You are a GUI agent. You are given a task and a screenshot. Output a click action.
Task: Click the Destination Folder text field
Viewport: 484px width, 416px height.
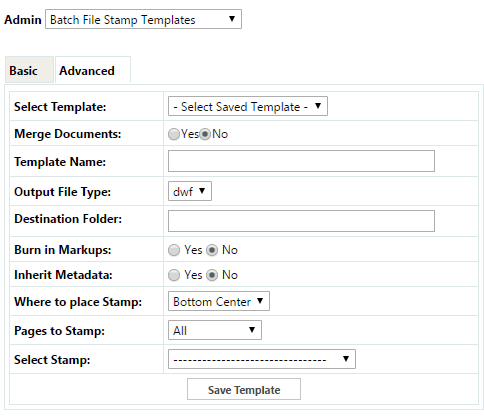[x=301, y=221]
